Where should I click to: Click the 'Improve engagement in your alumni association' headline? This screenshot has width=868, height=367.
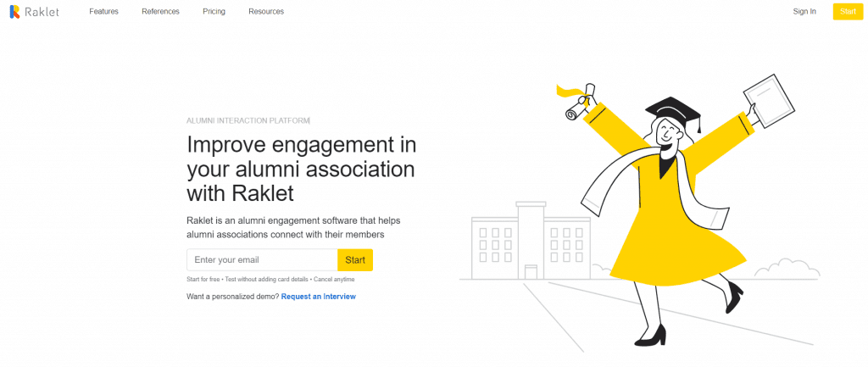302,170
